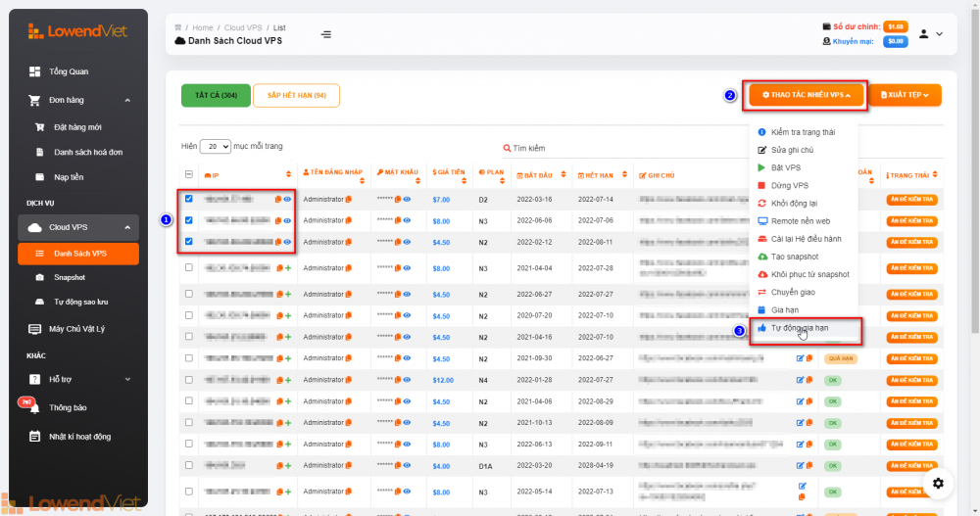Switch to Tất cả (304) tab
Image resolution: width=980 pixels, height=516 pixels.
tap(216, 96)
